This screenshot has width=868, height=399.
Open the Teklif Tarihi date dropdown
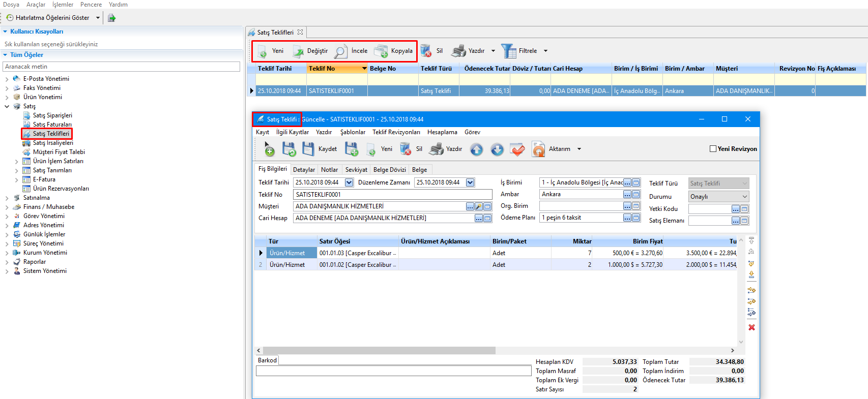(349, 182)
